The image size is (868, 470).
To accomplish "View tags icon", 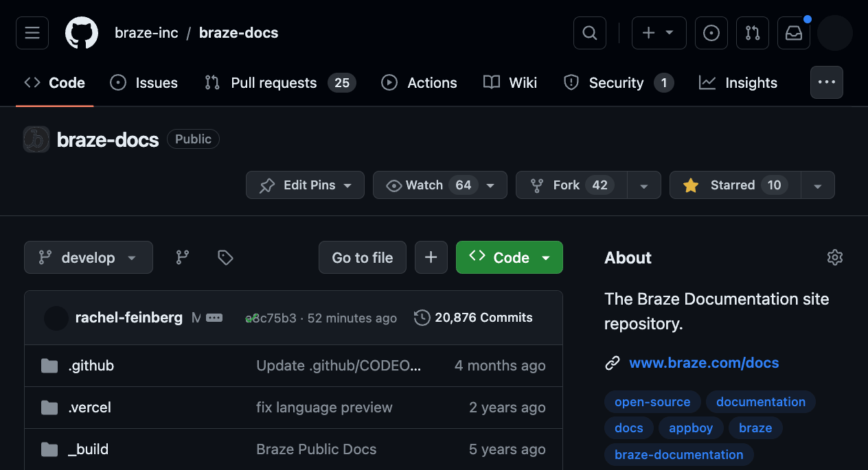I will (225, 257).
